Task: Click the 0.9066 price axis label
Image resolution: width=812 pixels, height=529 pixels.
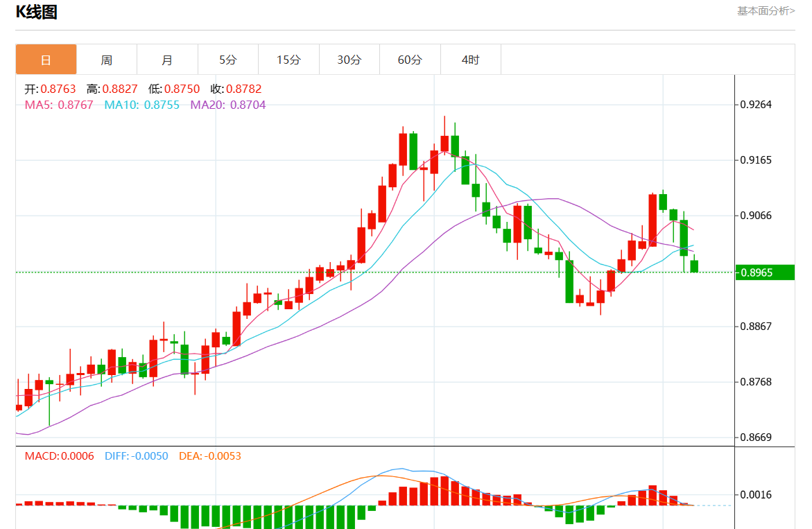Action: pyautogui.click(x=756, y=216)
